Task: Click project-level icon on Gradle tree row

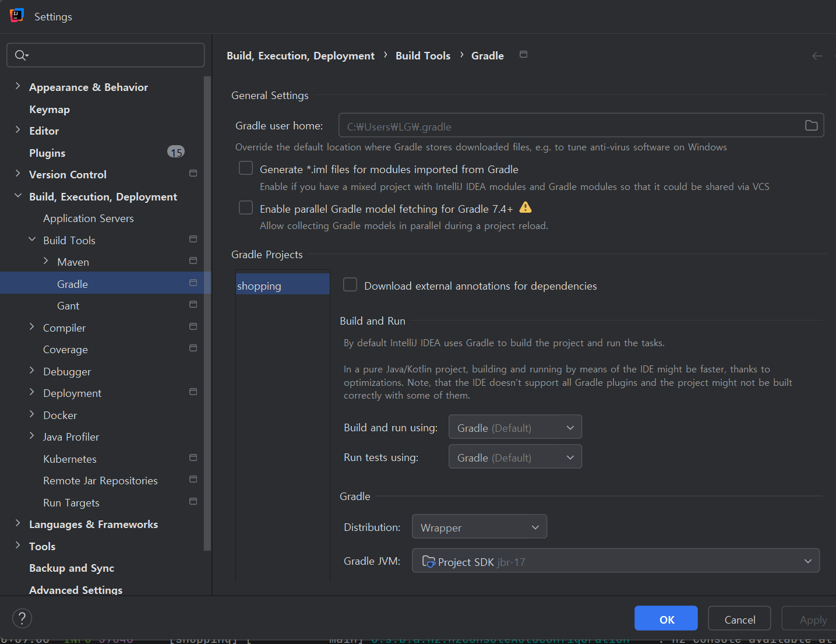Action: pos(193,283)
